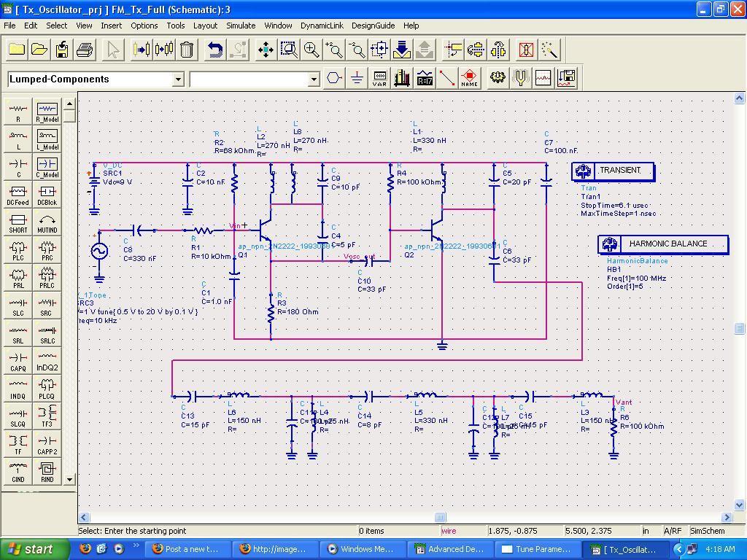The height and width of the screenshot is (560, 747).
Task: Pick the TF3 transformer palette component
Action: [47, 416]
